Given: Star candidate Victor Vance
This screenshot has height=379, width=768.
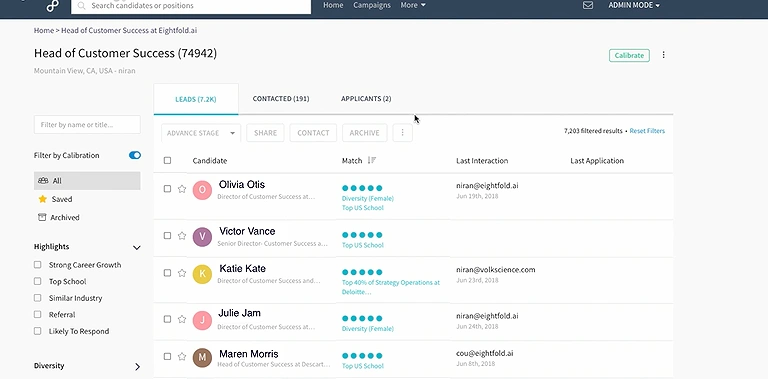Looking at the screenshot, I should click(182, 236).
